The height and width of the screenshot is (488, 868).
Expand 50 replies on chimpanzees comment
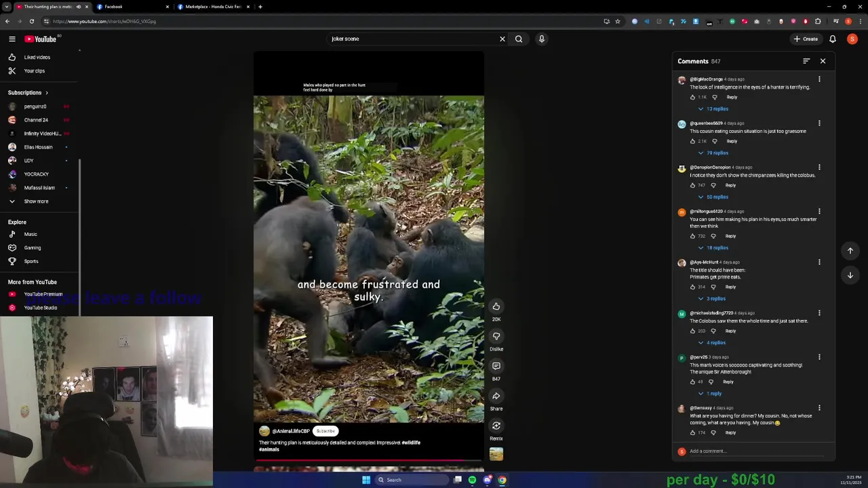coord(713,197)
